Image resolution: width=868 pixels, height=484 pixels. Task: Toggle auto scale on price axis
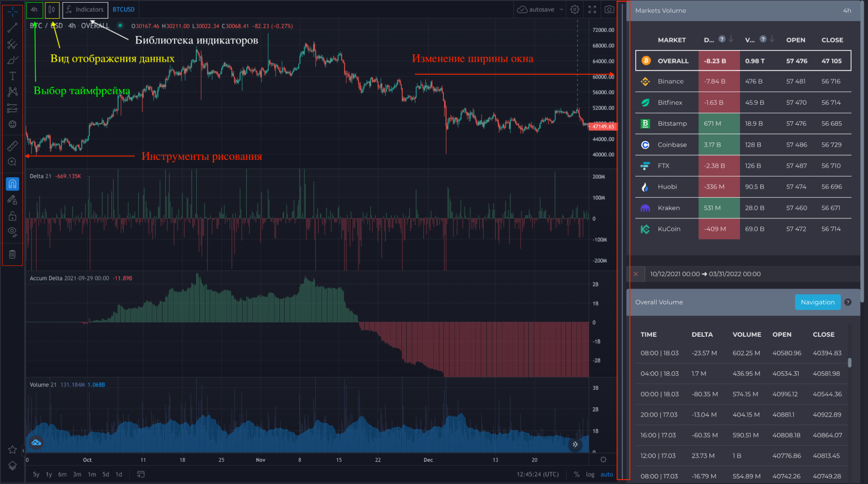(x=606, y=474)
